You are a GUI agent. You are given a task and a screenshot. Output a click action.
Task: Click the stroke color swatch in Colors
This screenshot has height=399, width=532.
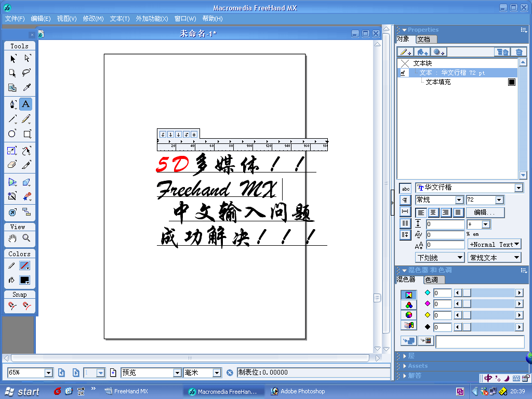25,265
